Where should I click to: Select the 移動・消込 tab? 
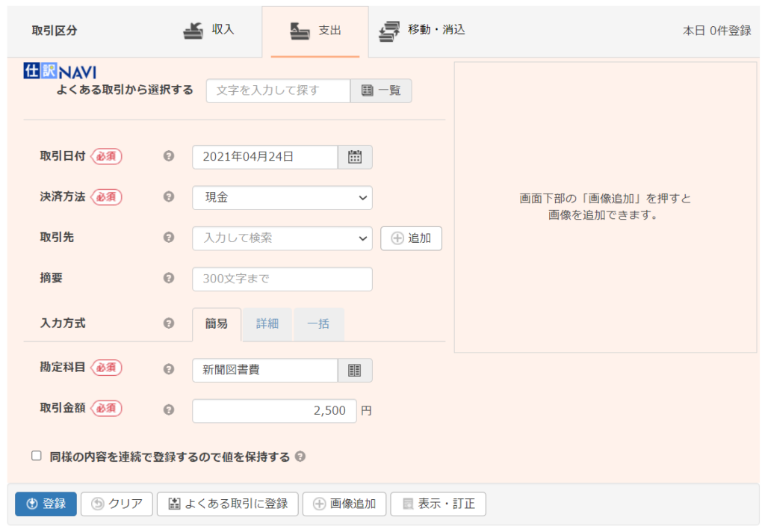pos(422,31)
